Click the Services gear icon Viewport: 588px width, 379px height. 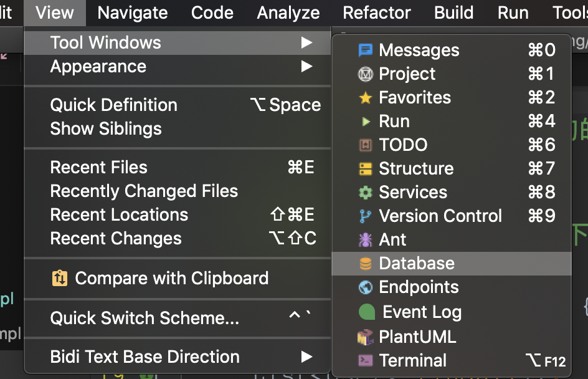[365, 193]
